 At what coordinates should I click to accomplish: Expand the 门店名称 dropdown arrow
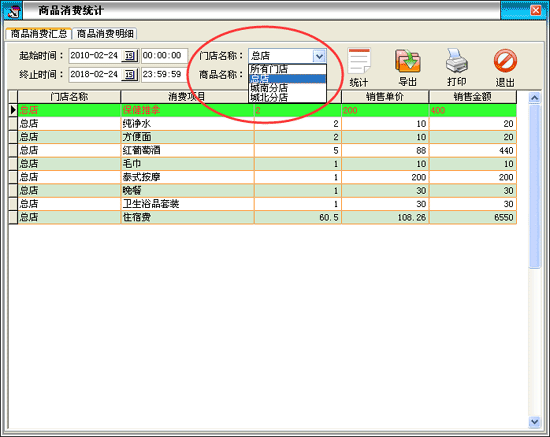[319, 56]
